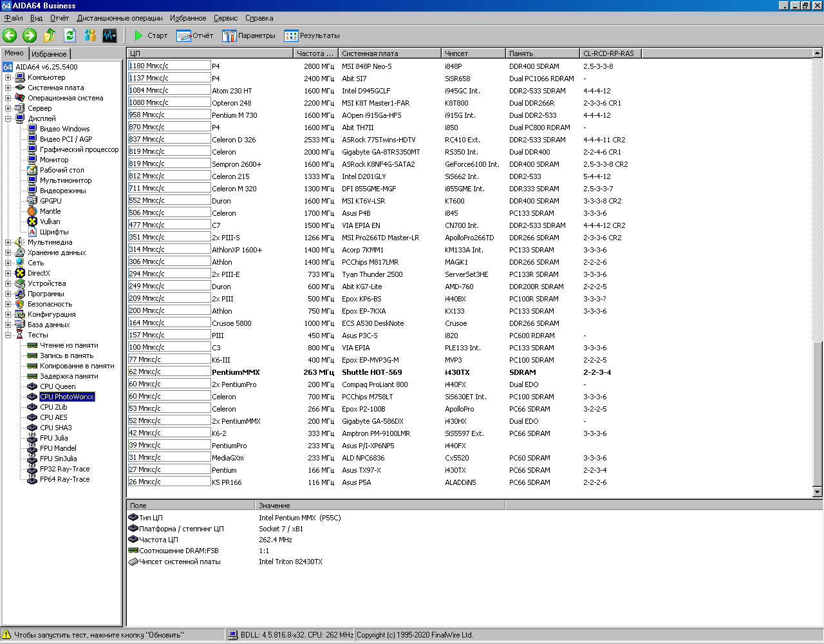
Task: Open the Отчёт toolbar button
Action: tap(195, 35)
